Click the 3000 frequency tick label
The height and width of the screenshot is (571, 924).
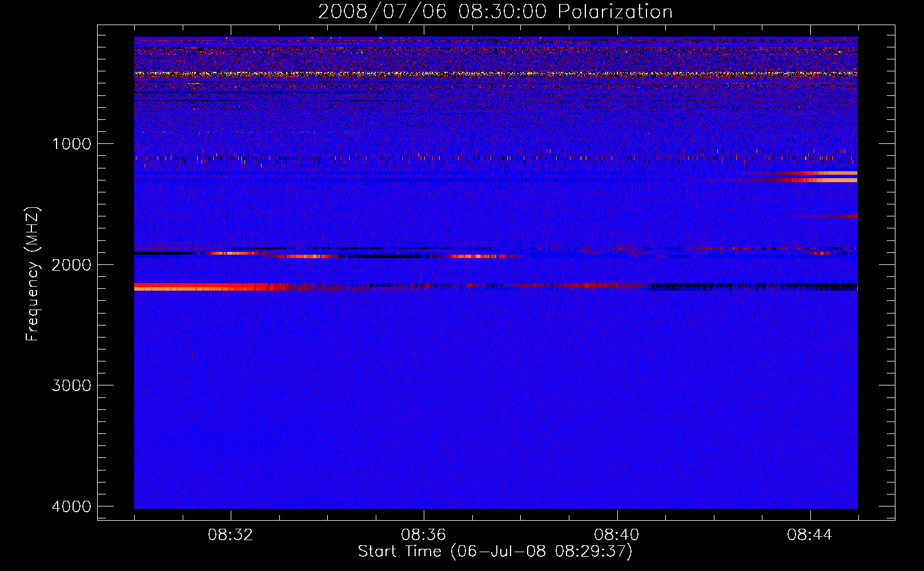(x=71, y=385)
